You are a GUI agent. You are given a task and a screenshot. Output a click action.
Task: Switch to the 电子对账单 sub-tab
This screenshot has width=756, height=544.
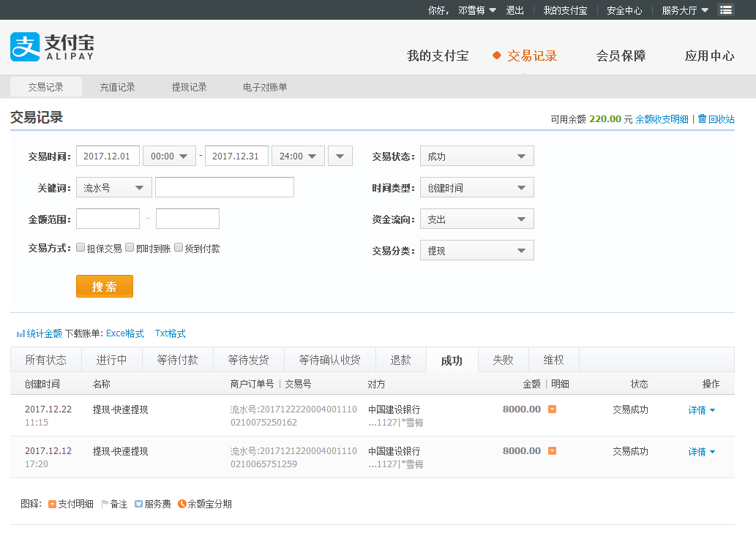265,87
